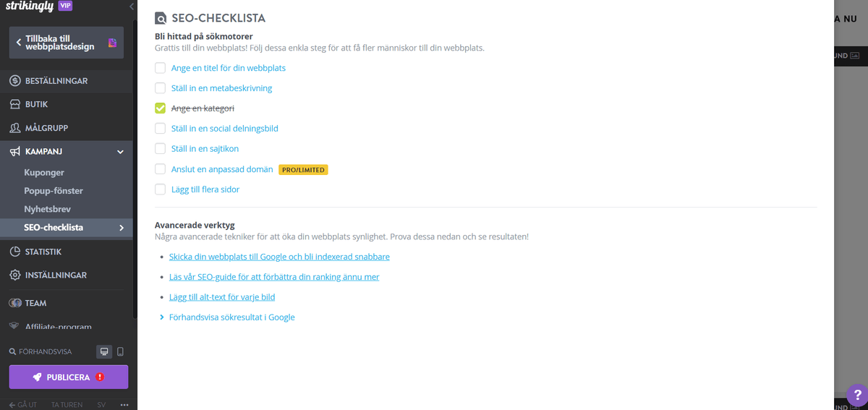Image resolution: width=868 pixels, height=410 pixels.
Task: Click the Beställningar dollar icon
Action: [x=15, y=81]
